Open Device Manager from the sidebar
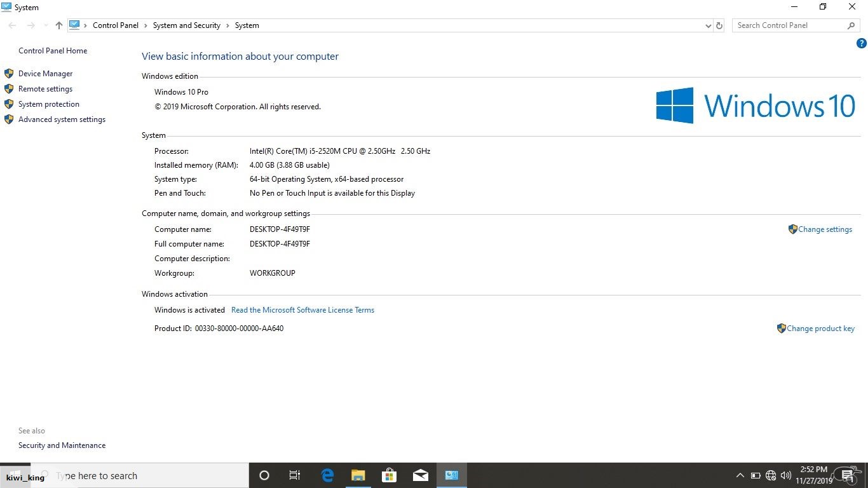868x488 pixels. 45,74
